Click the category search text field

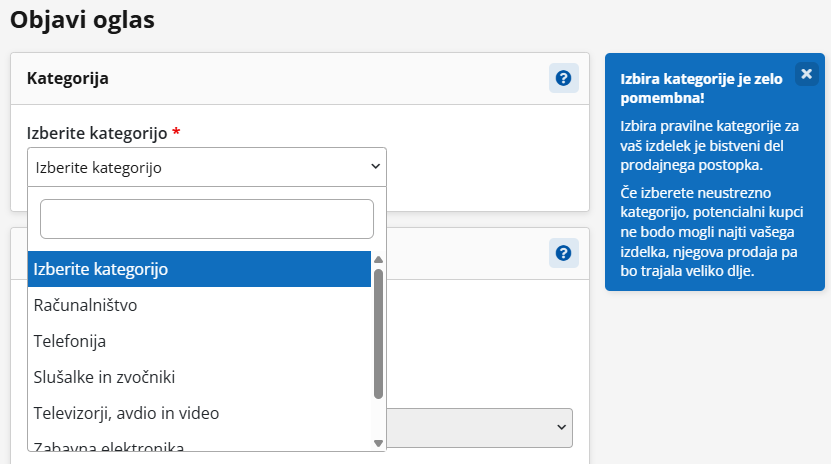click(x=207, y=218)
